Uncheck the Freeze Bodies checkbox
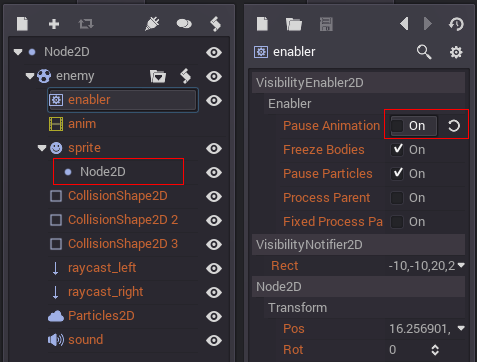Image resolution: width=477 pixels, height=362 pixels. click(x=397, y=150)
